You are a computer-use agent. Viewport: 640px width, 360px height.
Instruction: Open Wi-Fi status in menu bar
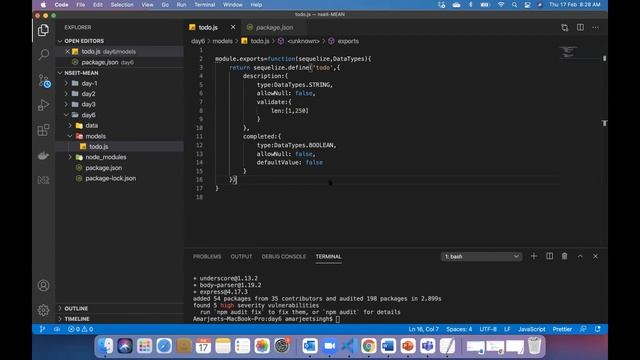(500, 5)
